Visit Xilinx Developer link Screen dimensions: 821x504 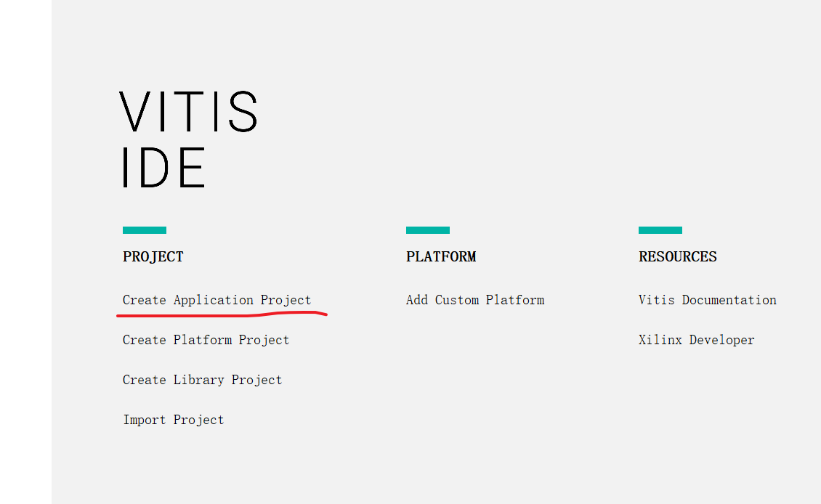tap(696, 340)
